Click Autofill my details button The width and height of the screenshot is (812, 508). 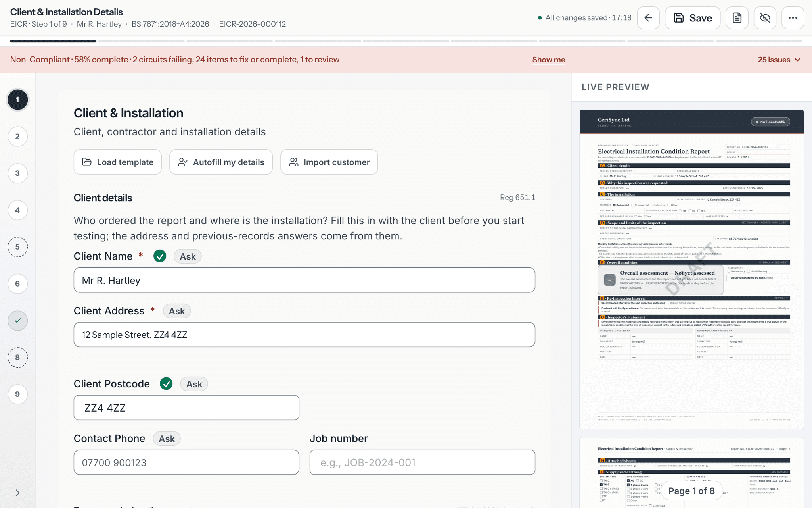point(221,162)
